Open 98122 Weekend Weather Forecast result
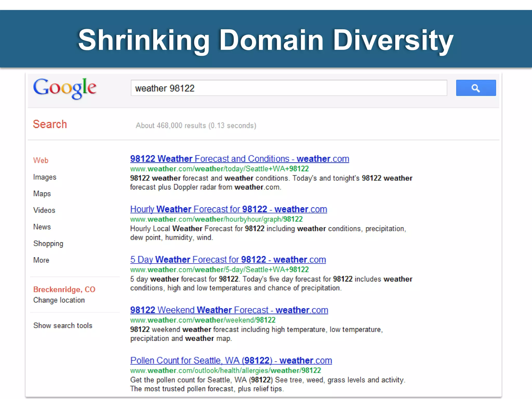The width and height of the screenshot is (532, 399). point(229,310)
